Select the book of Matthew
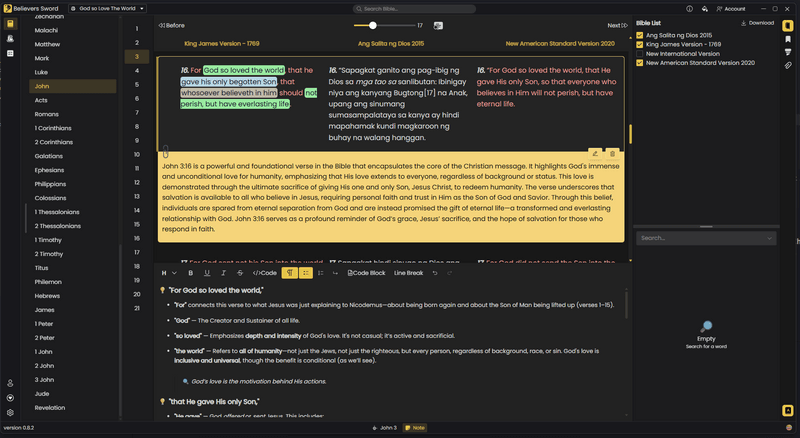Screen dimensions: 800x438 [x=72, y=44]
